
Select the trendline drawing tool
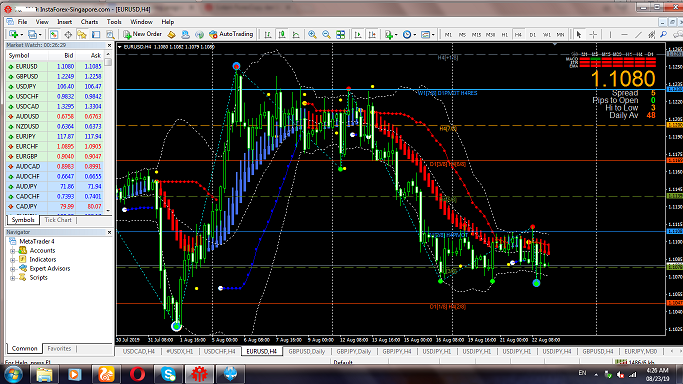point(638,34)
